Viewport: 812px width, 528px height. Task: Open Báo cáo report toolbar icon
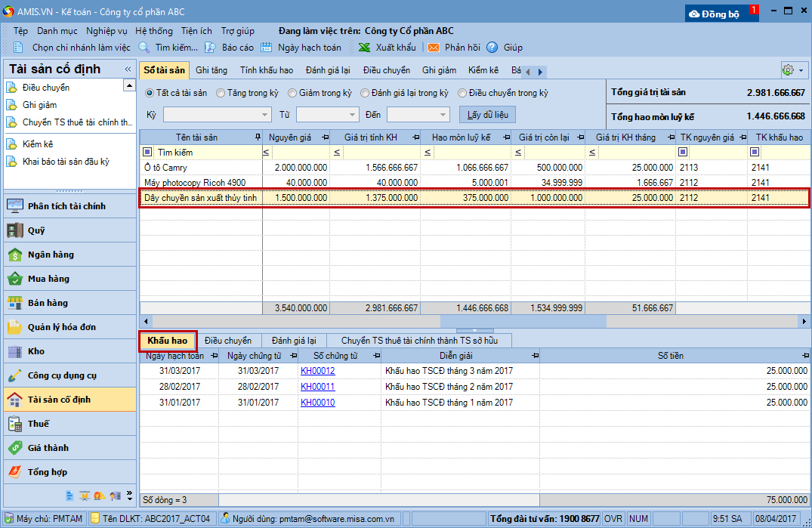click(210, 47)
